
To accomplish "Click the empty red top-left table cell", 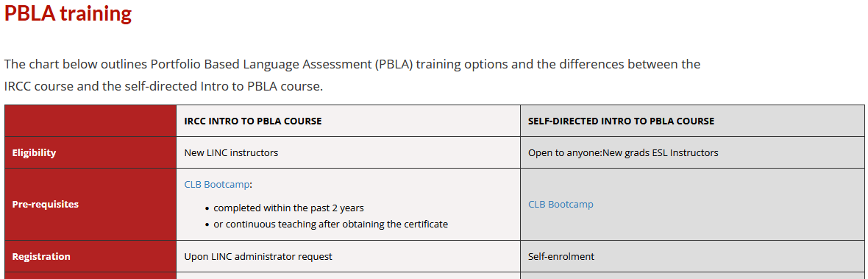I will (x=90, y=121).
